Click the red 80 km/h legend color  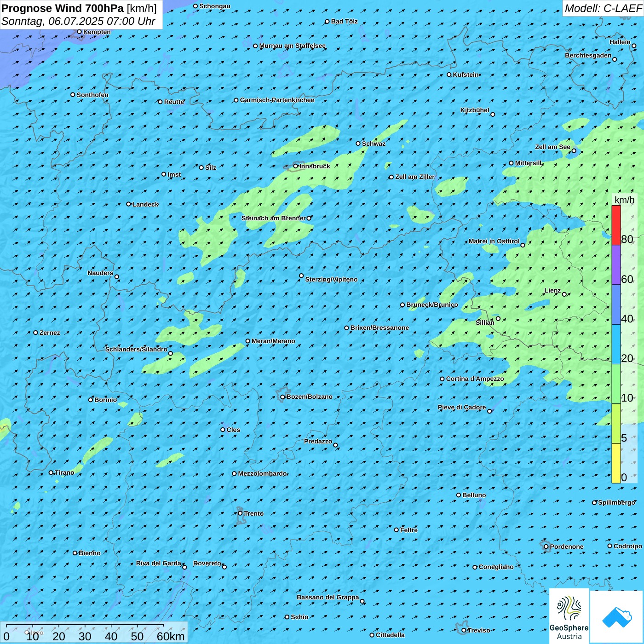[616, 225]
